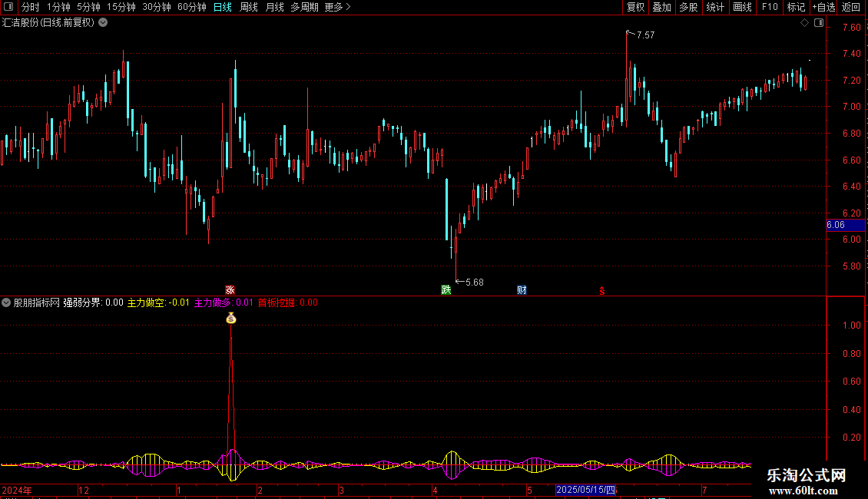
Task: Click month 7 on the time axis
Action: click(704, 490)
